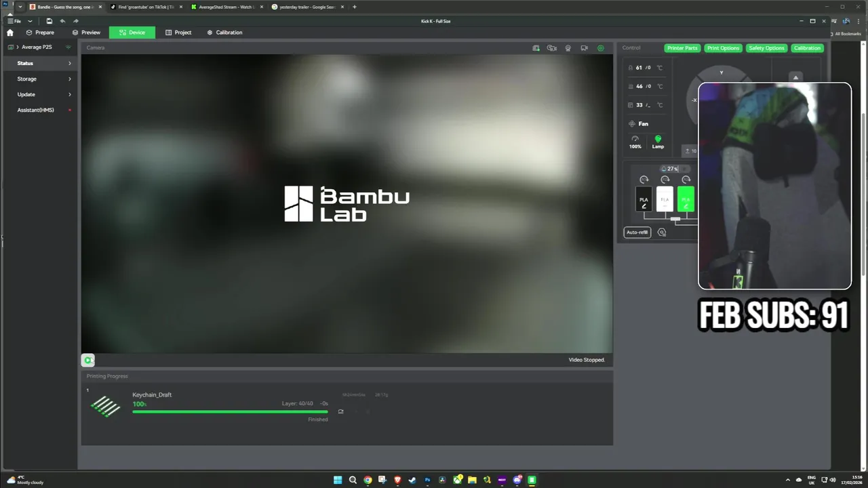Click the SD card storage icon above camera

tap(536, 48)
